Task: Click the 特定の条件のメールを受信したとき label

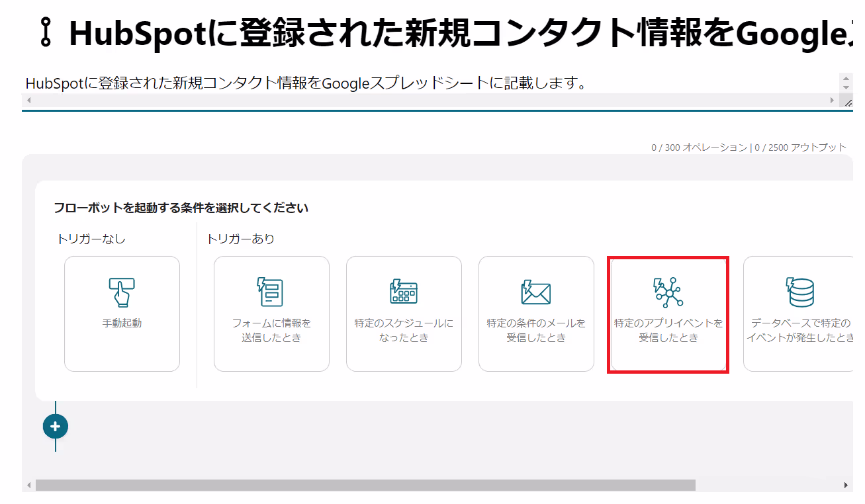Action: pos(536,331)
